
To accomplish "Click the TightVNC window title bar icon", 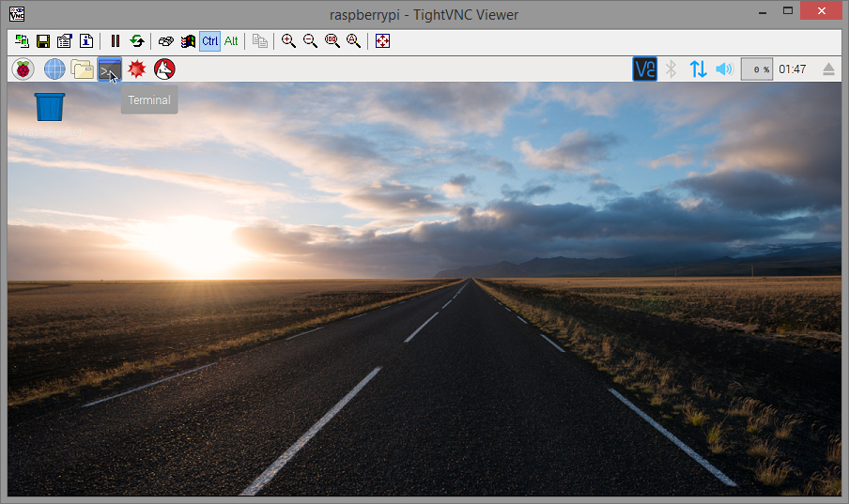I will (17, 14).
